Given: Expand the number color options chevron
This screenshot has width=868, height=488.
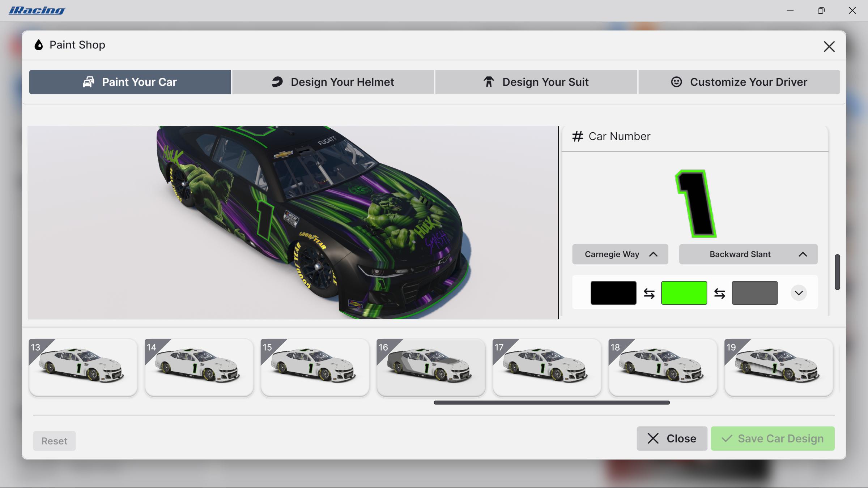Looking at the screenshot, I should [799, 293].
